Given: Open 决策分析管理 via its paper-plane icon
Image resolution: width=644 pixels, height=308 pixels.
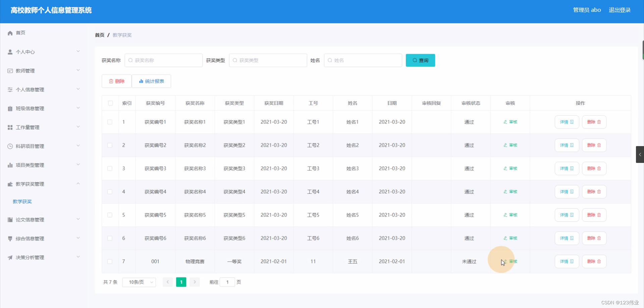Looking at the screenshot, I should pyautogui.click(x=10, y=258).
